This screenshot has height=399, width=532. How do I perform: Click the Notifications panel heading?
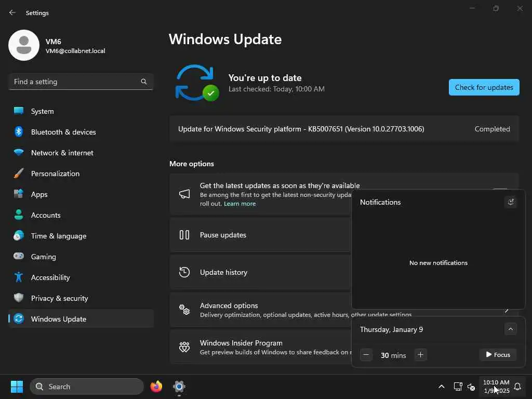pos(380,202)
